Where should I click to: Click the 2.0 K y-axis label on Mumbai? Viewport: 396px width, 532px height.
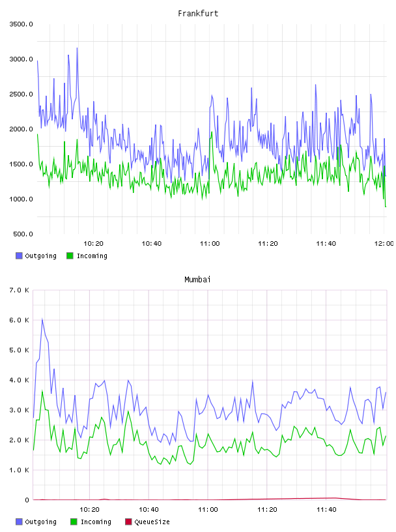[19, 440]
